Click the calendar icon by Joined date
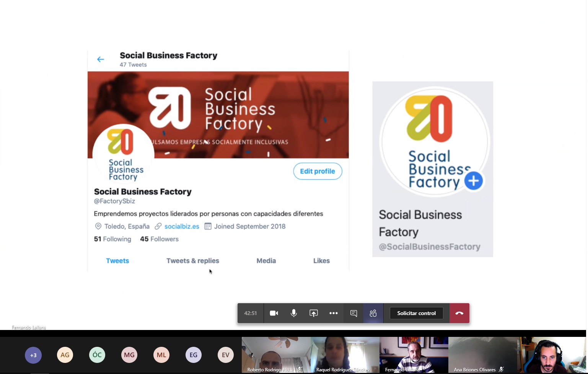This screenshot has height=374, width=588. (x=208, y=226)
